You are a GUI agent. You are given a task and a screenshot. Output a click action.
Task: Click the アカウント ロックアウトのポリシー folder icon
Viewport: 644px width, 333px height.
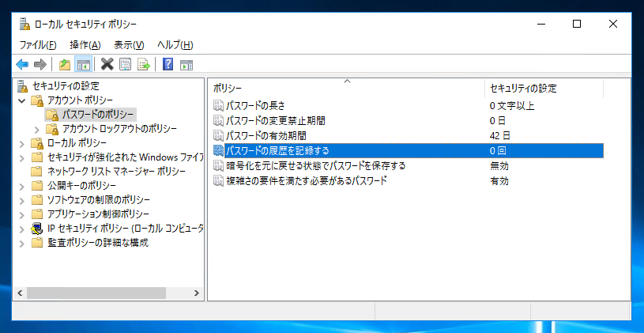click(51, 129)
